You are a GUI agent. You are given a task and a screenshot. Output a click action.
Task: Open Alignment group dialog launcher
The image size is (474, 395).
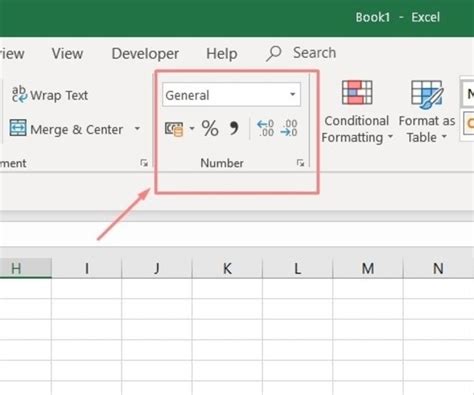(x=144, y=163)
